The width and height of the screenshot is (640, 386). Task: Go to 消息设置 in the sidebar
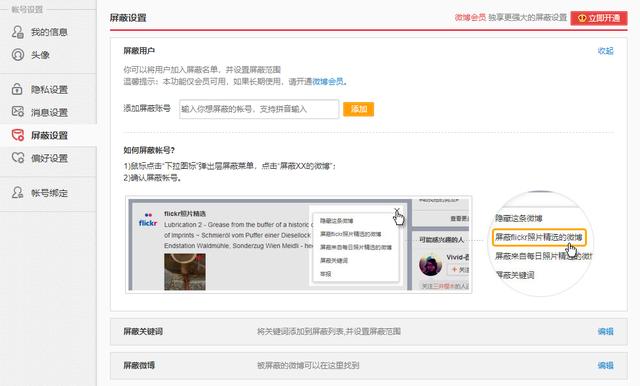(48, 112)
